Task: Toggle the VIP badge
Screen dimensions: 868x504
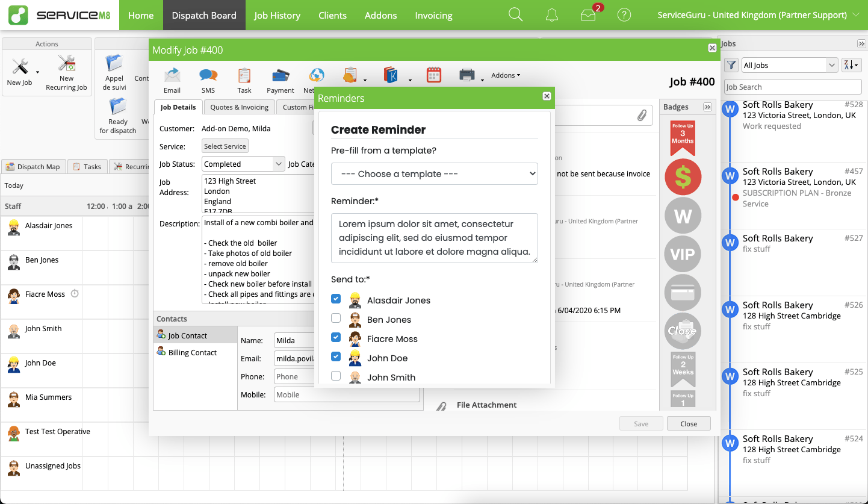Action: pyautogui.click(x=683, y=254)
